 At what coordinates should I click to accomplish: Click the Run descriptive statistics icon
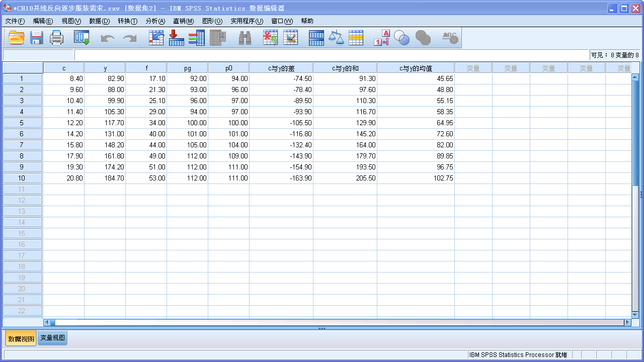218,38
